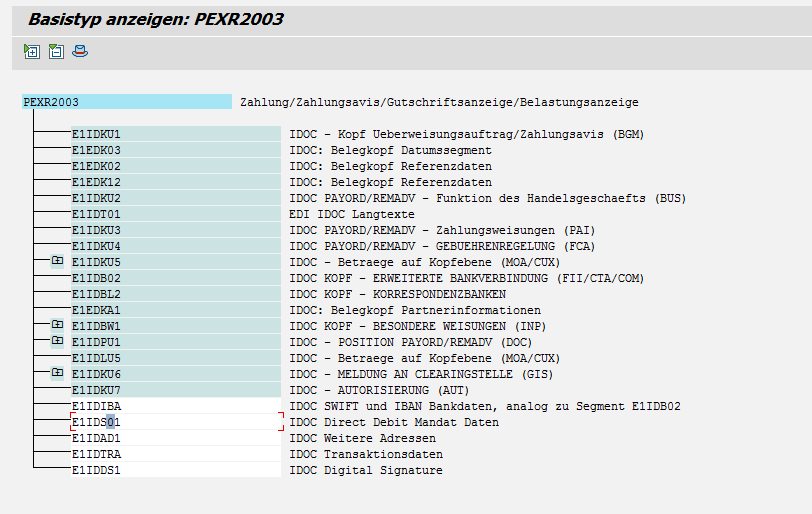Click the Collapse subtree toolbar icon
Image resolution: width=812 pixels, height=514 pixels.
[56, 52]
